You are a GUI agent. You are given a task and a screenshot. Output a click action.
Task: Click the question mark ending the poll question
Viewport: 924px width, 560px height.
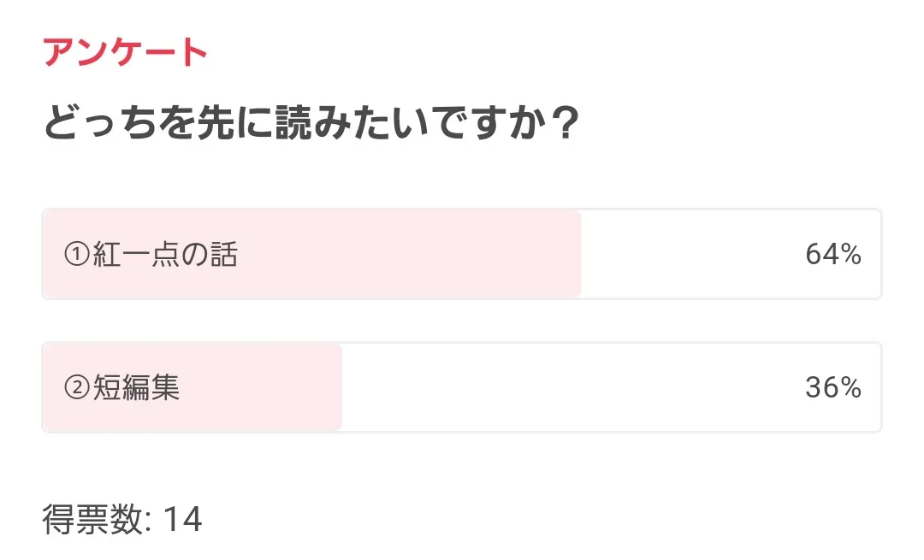pyautogui.click(x=562, y=126)
